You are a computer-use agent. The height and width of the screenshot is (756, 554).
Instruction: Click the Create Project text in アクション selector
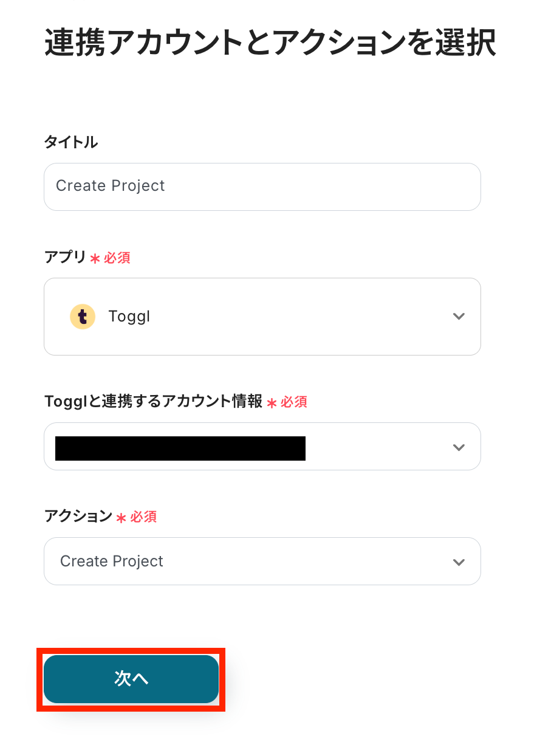[112, 562]
